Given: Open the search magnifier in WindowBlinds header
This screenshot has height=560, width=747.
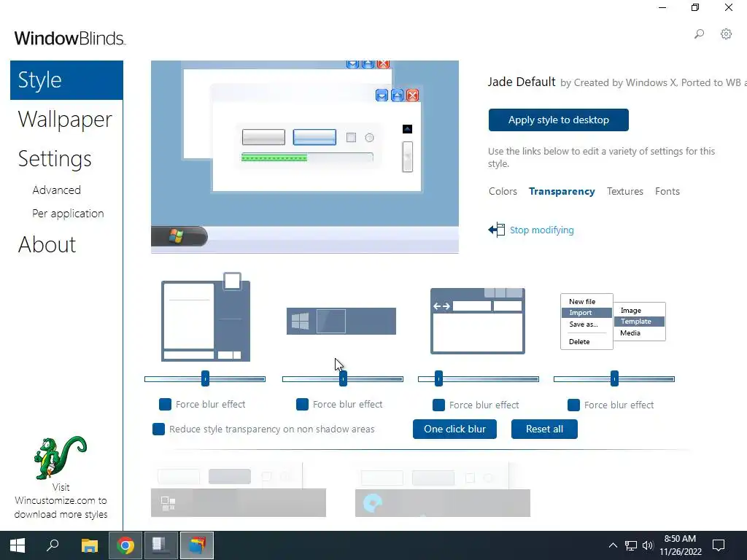Looking at the screenshot, I should click(699, 34).
